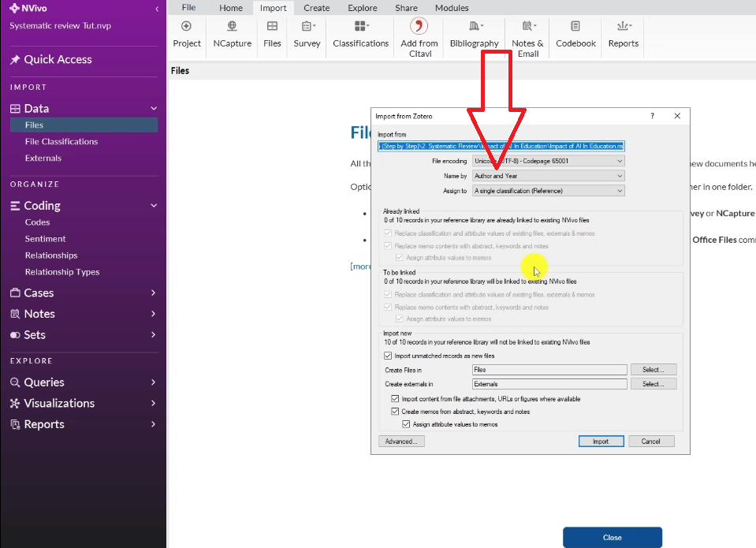This screenshot has width=756, height=548.
Task: Open the Survey import icon
Action: click(307, 26)
